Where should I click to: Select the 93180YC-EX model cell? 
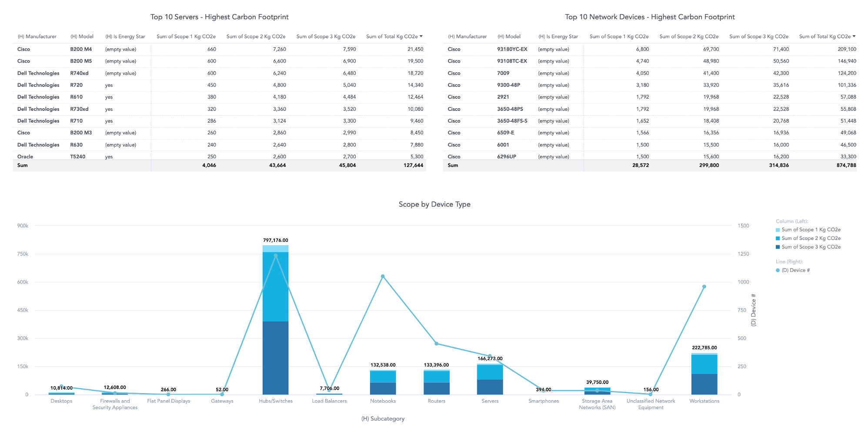click(512, 49)
